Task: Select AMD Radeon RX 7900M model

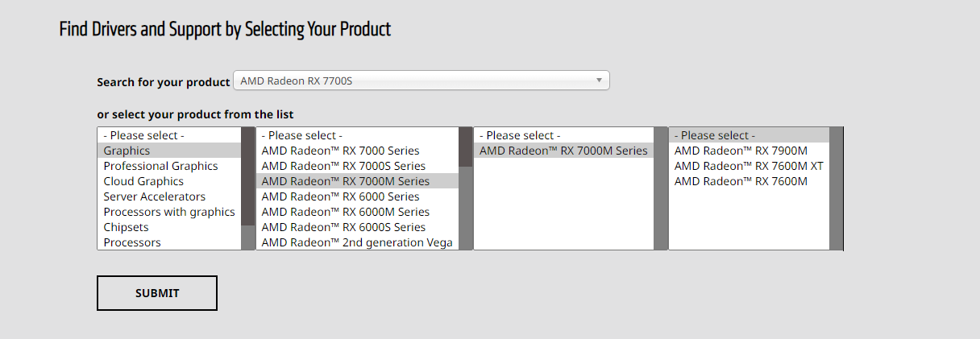Action: (741, 151)
